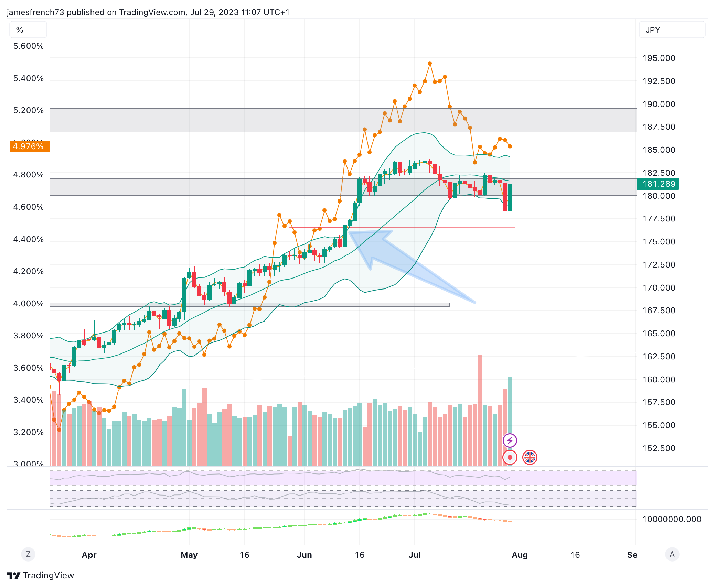Viewport: 715px width, 588px height.
Task: Click the 10000000.000 indicator scale value
Action: click(x=672, y=519)
